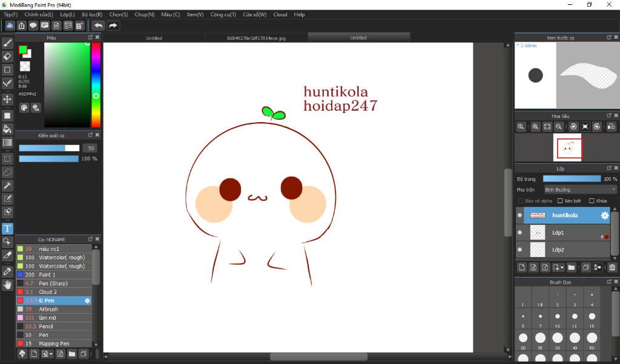Select the Pen (Sharp) brush
620x364 pixels.
pos(54,284)
